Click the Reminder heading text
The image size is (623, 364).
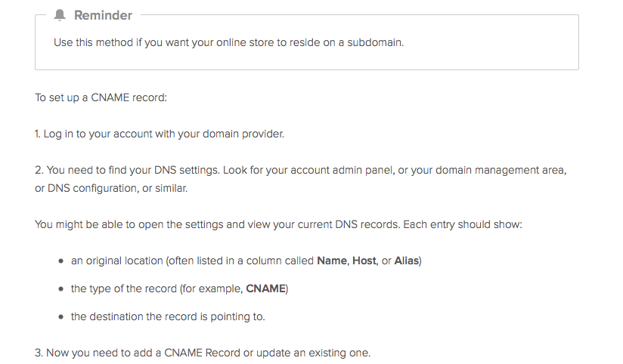[x=103, y=15]
